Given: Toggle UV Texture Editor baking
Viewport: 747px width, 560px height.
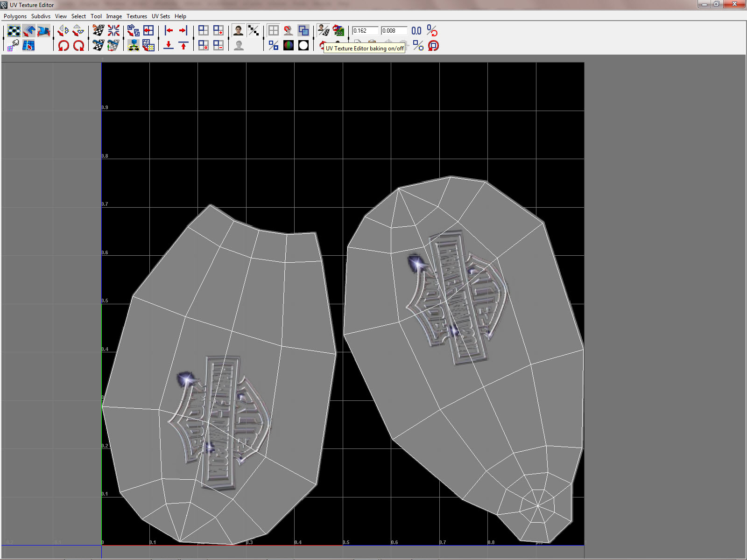Looking at the screenshot, I should [x=324, y=31].
